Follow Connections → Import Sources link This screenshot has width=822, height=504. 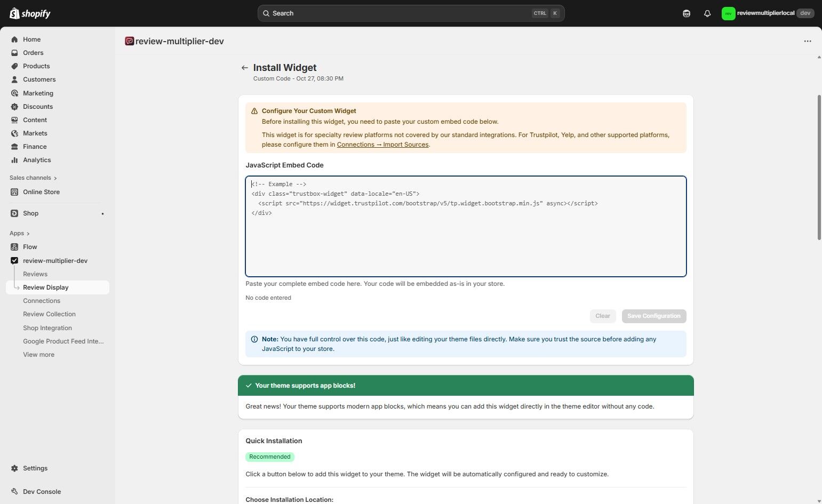tap(382, 145)
